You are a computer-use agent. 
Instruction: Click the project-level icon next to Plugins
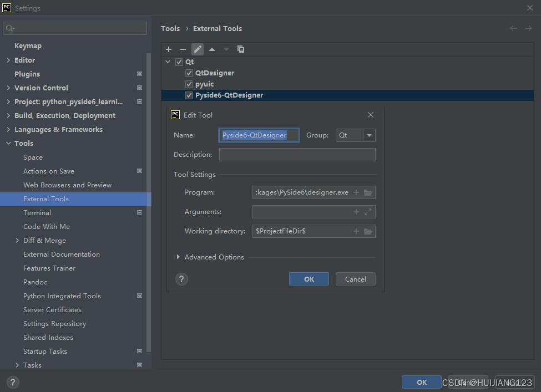coord(139,74)
